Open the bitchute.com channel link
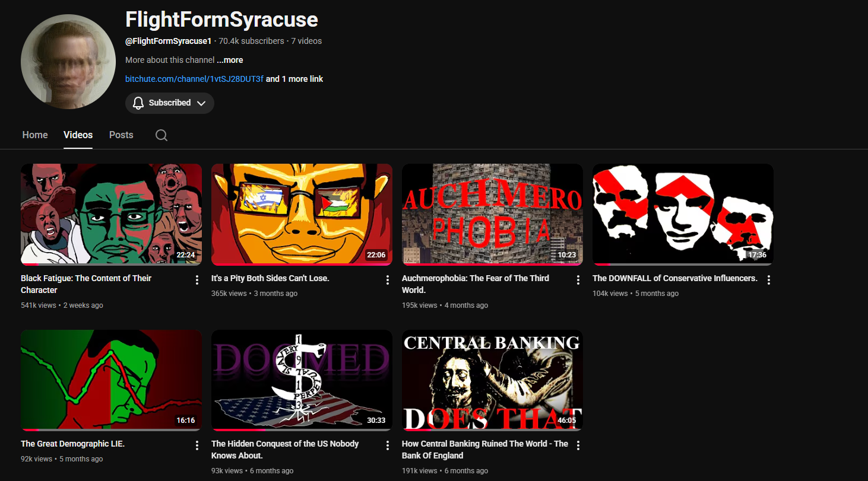The image size is (868, 481). [194, 79]
